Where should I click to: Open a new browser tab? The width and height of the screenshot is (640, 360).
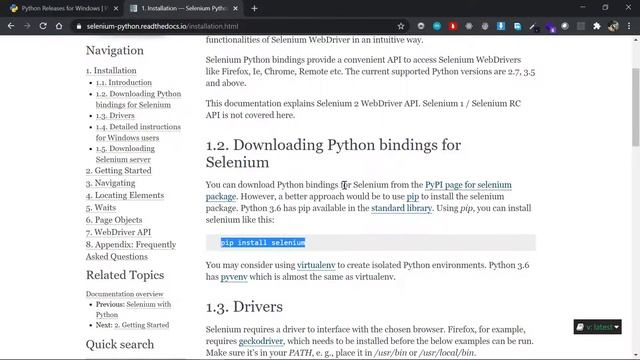point(254,8)
